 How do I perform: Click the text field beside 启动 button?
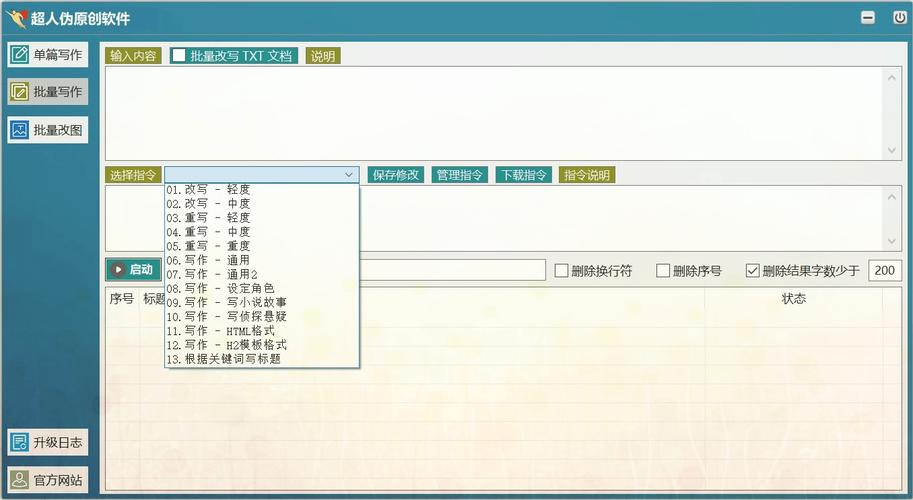point(452,270)
